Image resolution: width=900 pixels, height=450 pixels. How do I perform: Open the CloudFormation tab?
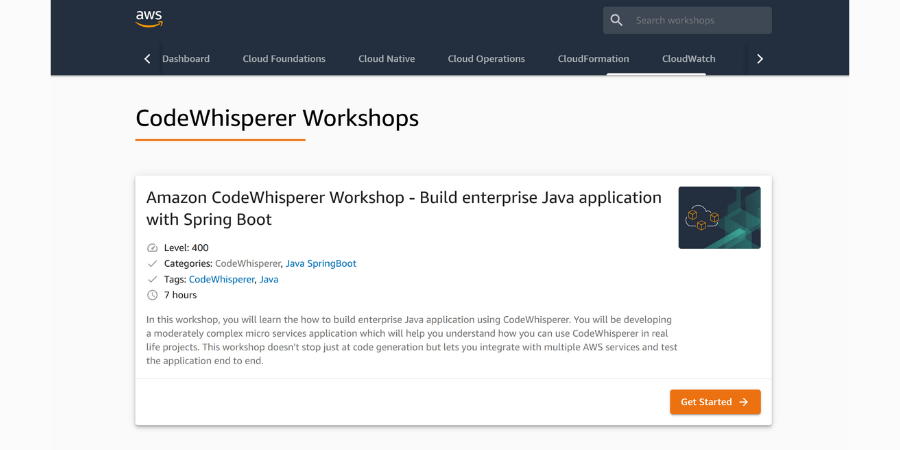coord(593,59)
